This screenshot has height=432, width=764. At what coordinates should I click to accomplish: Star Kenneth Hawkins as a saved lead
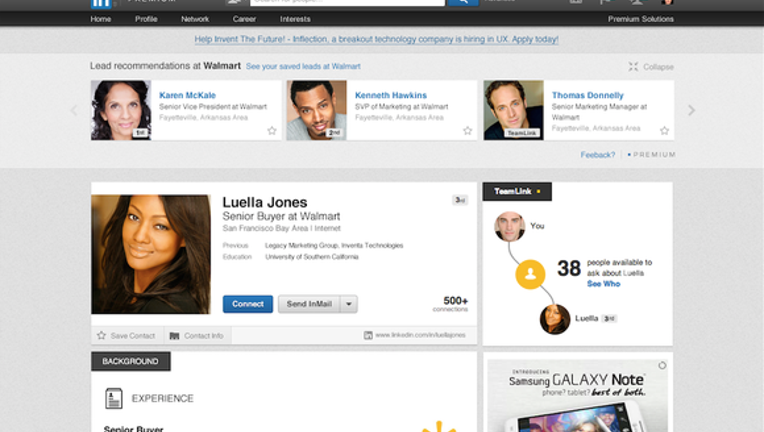pyautogui.click(x=468, y=131)
